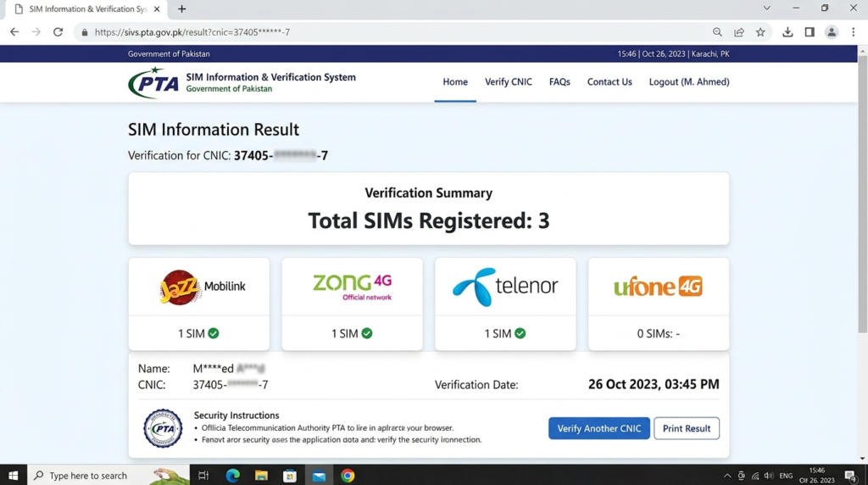868x485 pixels.
Task: Click the green check under Telenor
Action: click(520, 333)
